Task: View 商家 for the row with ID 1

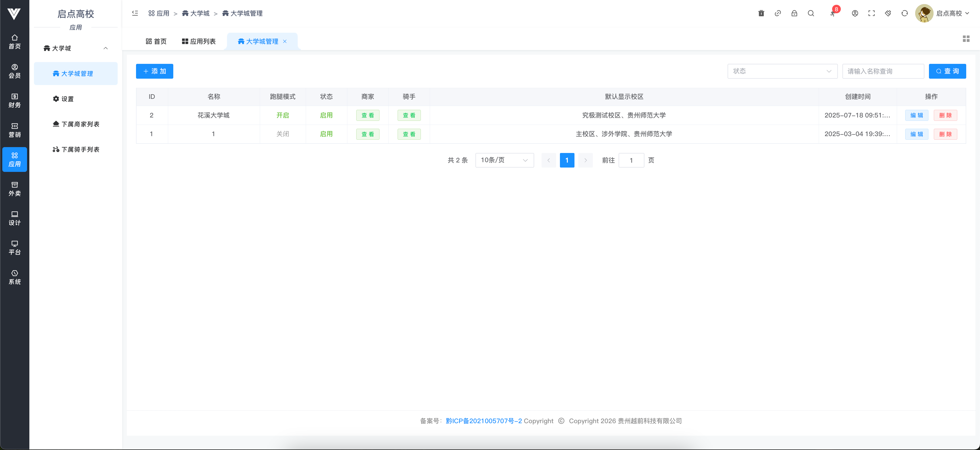Action: 367,134
